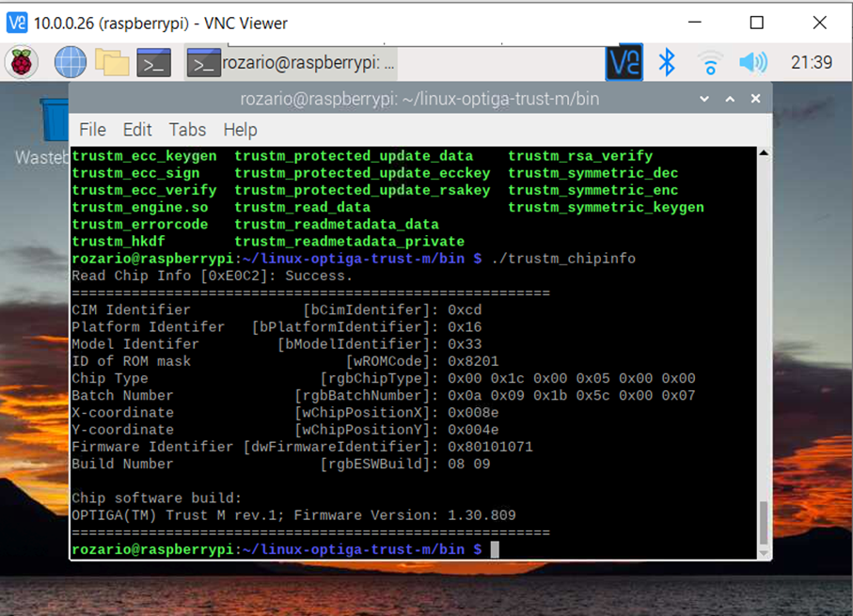Close the terminal window

(755, 99)
